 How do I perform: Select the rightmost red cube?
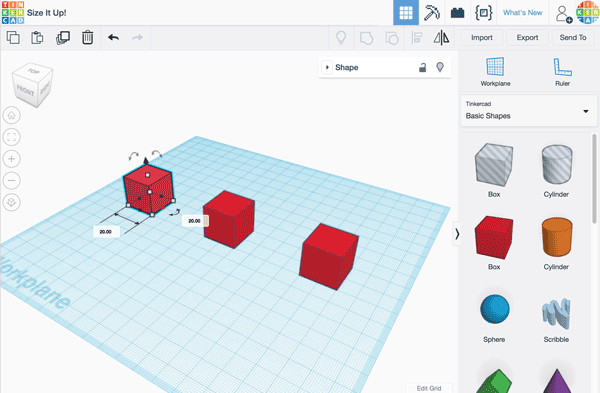click(328, 256)
